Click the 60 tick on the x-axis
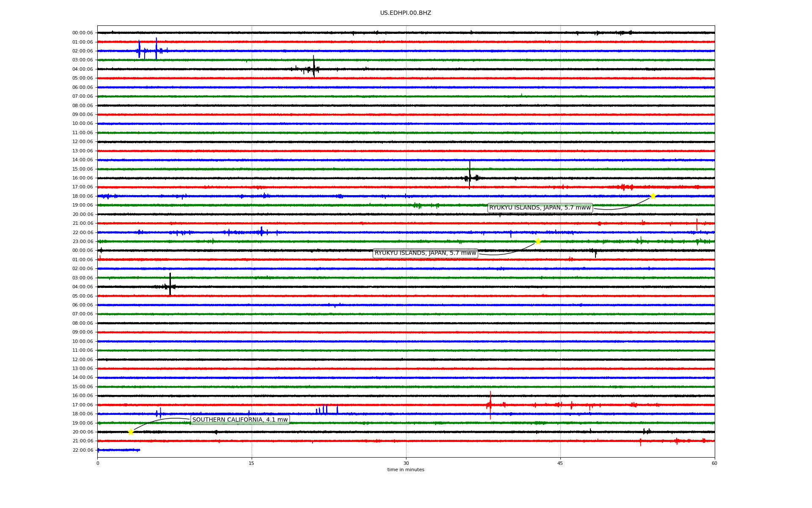812x508 pixels. (714, 463)
